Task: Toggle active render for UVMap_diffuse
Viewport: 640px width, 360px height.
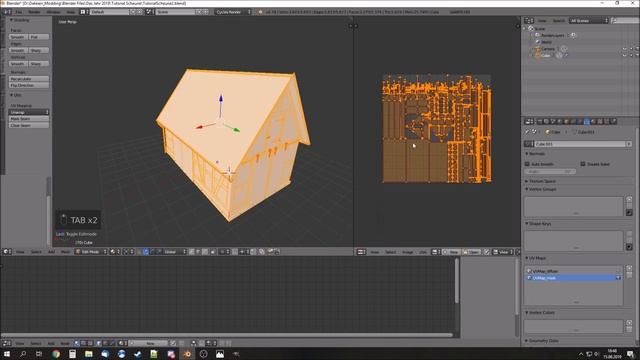Action: (618, 271)
